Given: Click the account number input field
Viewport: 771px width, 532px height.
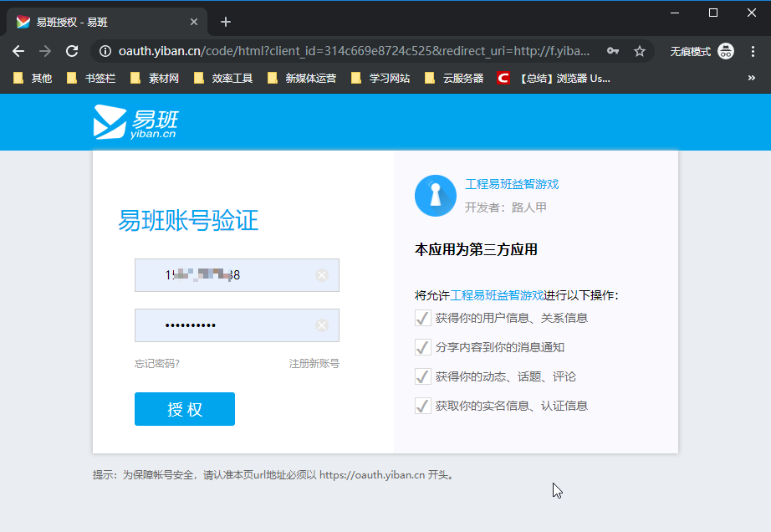Looking at the screenshot, I should (237, 275).
